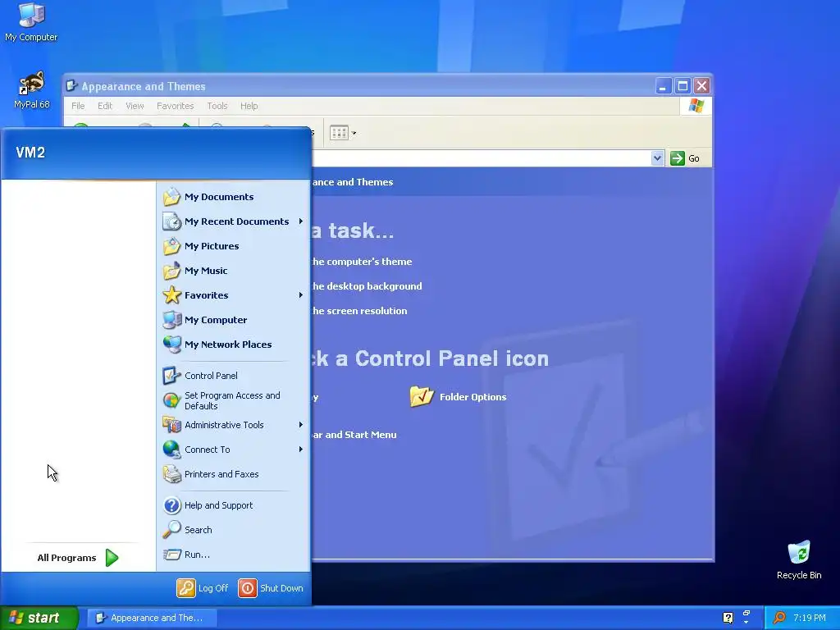
Task: Open the Tools menu
Action: [x=217, y=106]
